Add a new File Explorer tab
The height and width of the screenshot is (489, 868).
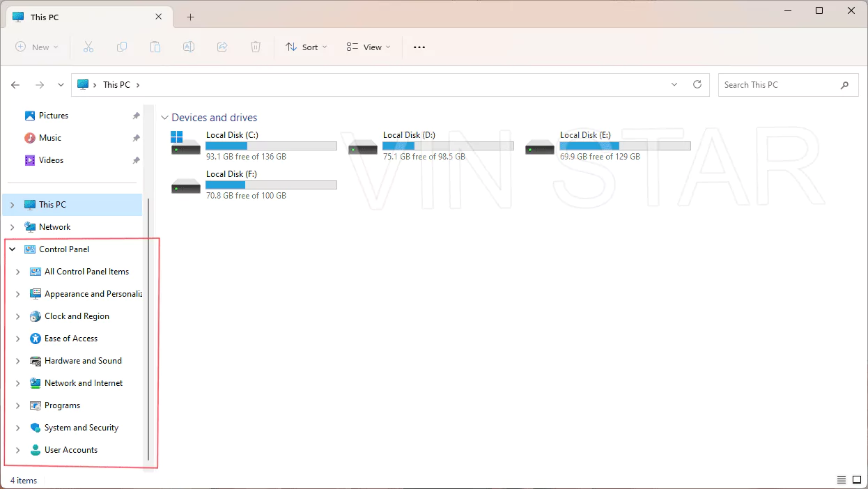pyautogui.click(x=190, y=17)
